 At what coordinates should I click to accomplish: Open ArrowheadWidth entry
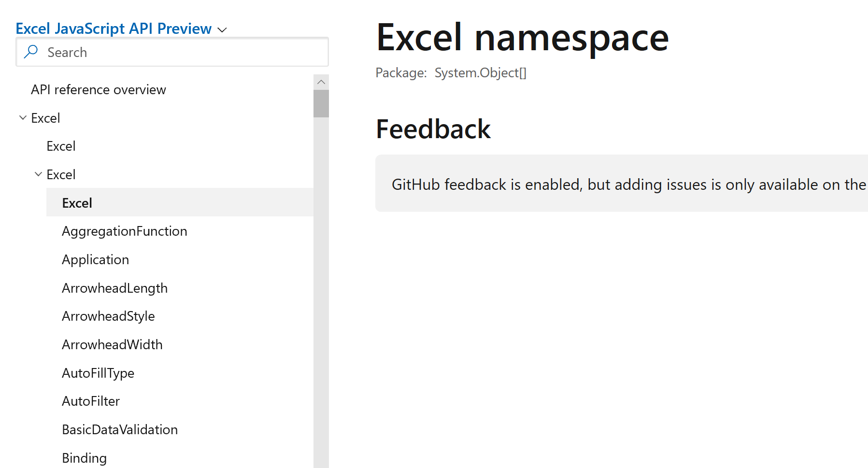coord(113,345)
